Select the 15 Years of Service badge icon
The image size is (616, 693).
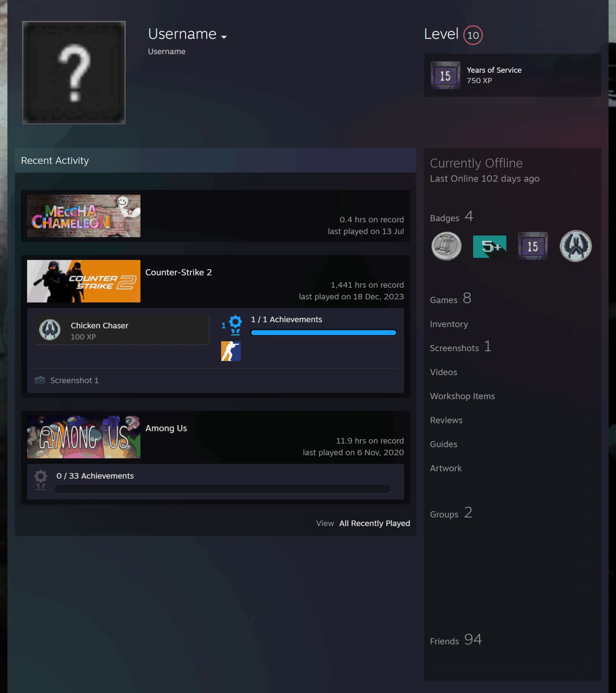[445, 75]
